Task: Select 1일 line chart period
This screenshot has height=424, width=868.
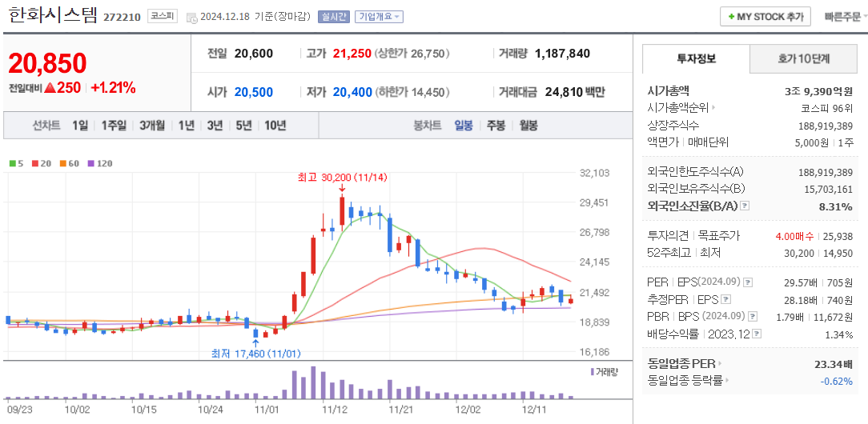Action: (80, 126)
